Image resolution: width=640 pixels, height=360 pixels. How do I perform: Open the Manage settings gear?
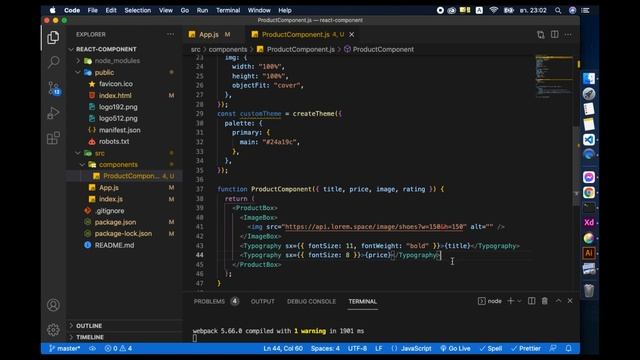pyautogui.click(x=53, y=329)
